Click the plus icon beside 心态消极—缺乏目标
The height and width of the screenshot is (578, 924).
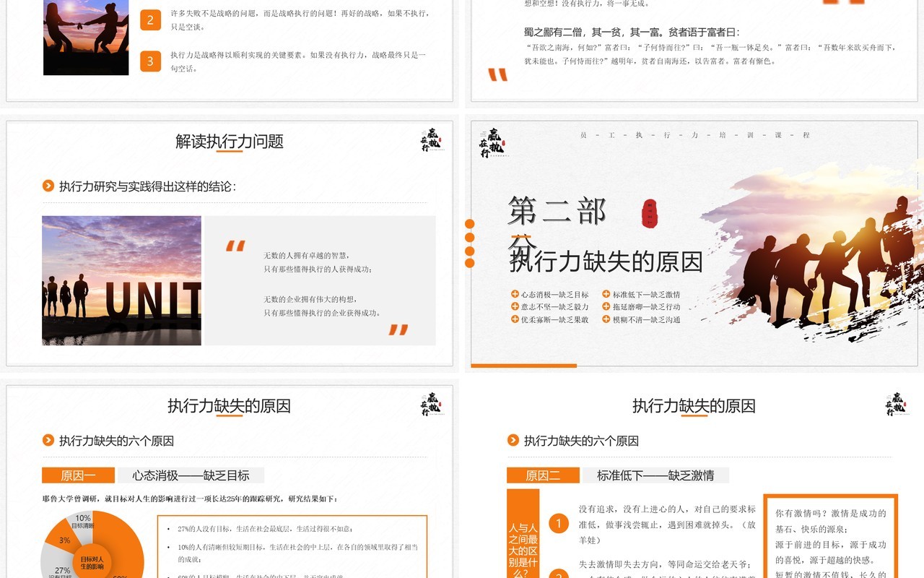[515, 294]
